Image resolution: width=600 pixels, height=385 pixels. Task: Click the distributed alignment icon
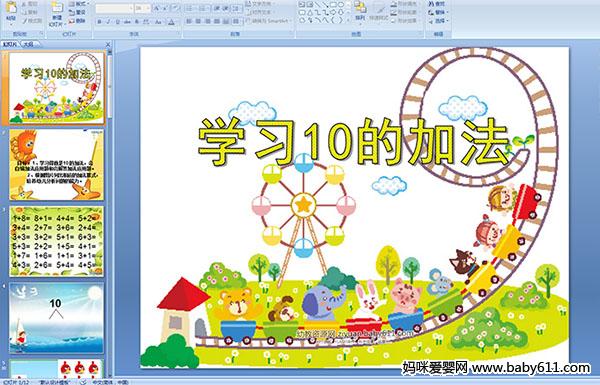pyautogui.click(x=226, y=21)
